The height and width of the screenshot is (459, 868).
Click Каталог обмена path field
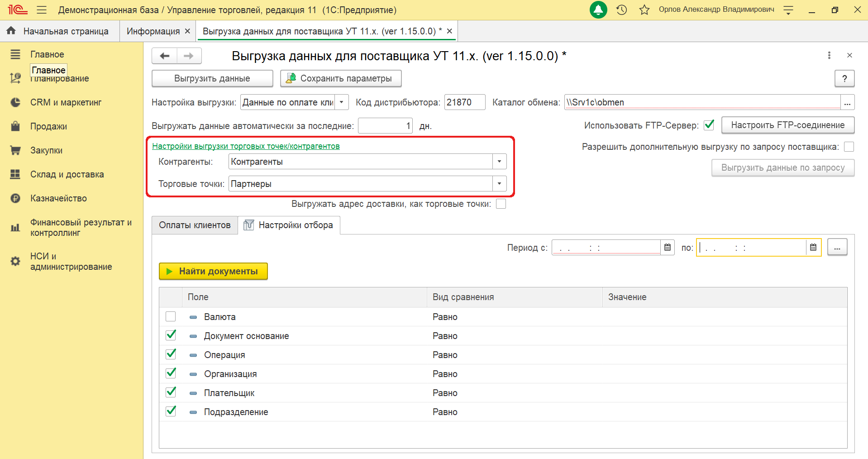(x=703, y=102)
